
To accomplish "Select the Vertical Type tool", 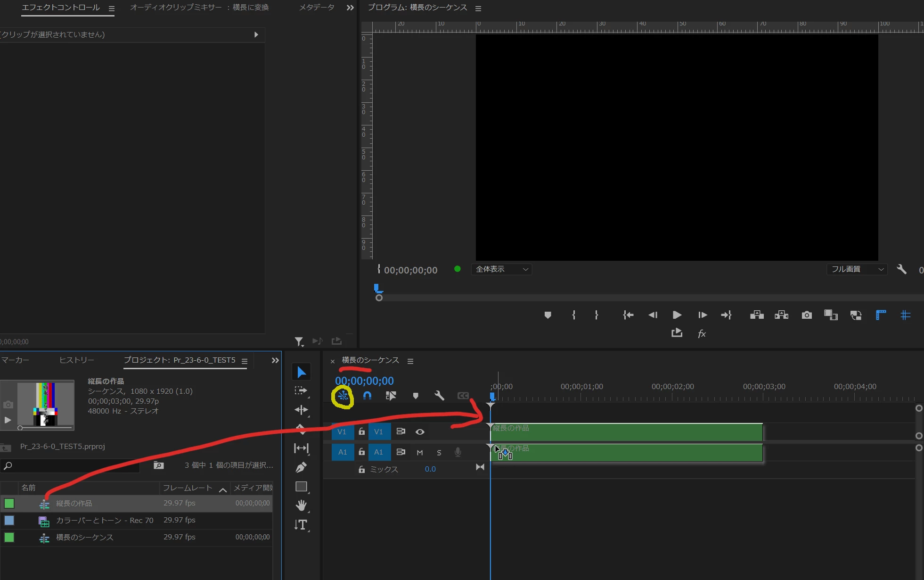I will [301, 525].
